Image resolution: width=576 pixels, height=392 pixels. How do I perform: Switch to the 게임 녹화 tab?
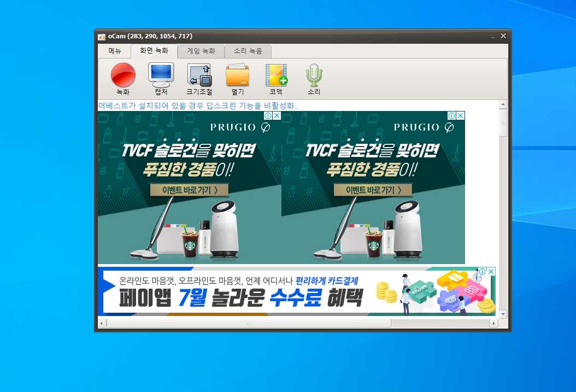pos(201,51)
